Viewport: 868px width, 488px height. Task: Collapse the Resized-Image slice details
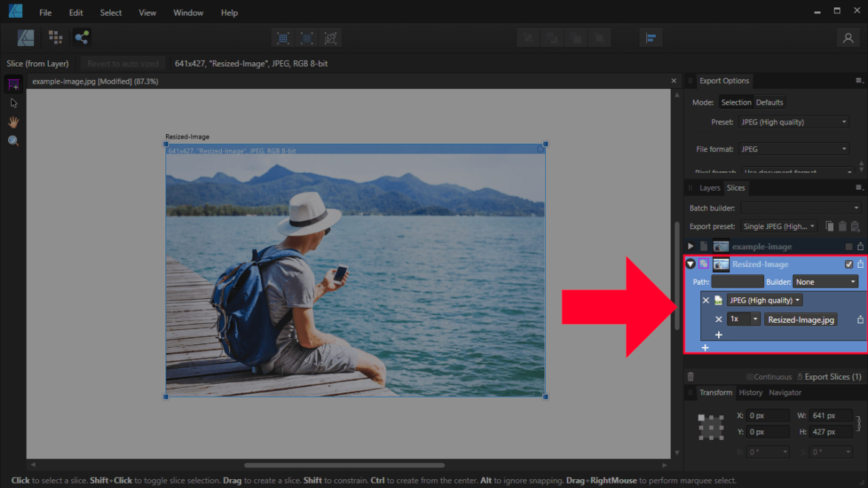pos(690,263)
